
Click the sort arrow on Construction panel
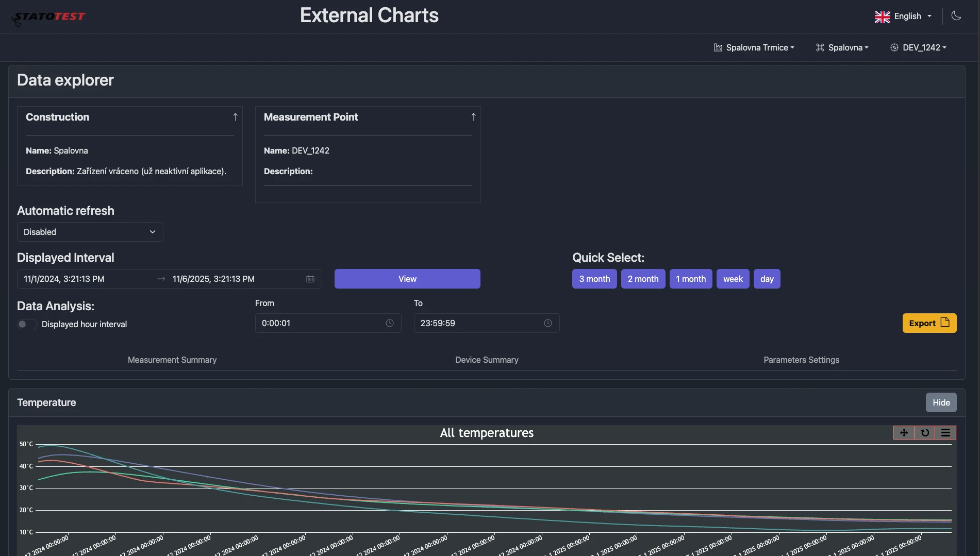pos(236,116)
